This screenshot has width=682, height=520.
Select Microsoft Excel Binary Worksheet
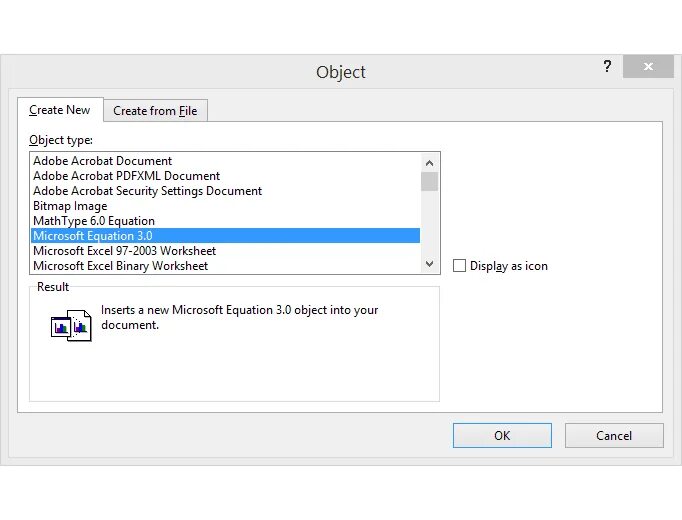[225, 266]
